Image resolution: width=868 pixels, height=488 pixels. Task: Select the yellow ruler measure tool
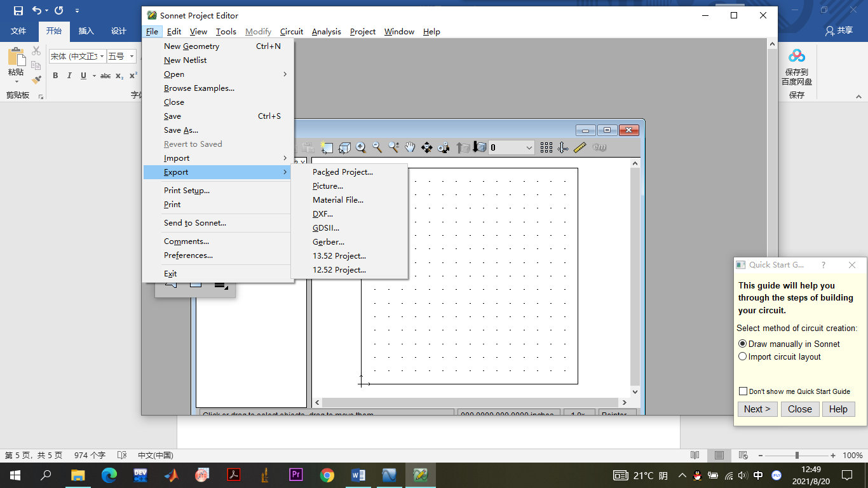580,147
